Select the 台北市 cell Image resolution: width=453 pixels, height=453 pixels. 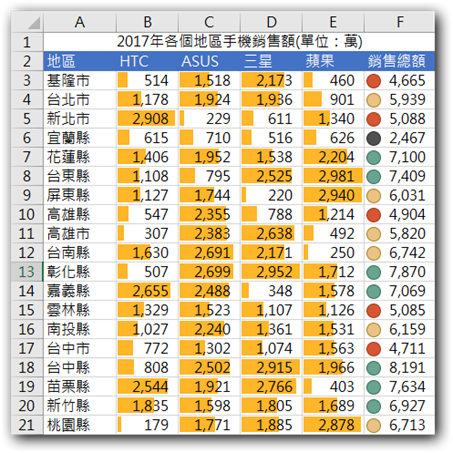coord(80,100)
